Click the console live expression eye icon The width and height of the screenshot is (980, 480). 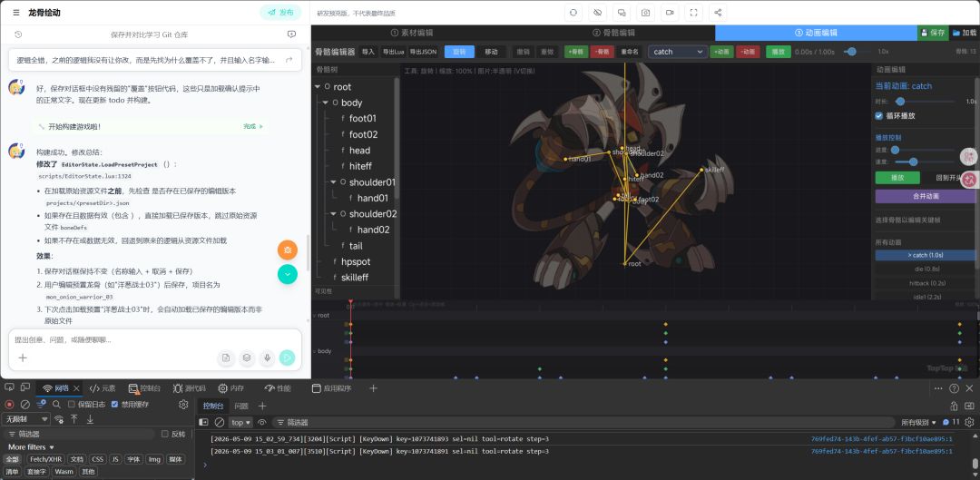click(x=262, y=423)
